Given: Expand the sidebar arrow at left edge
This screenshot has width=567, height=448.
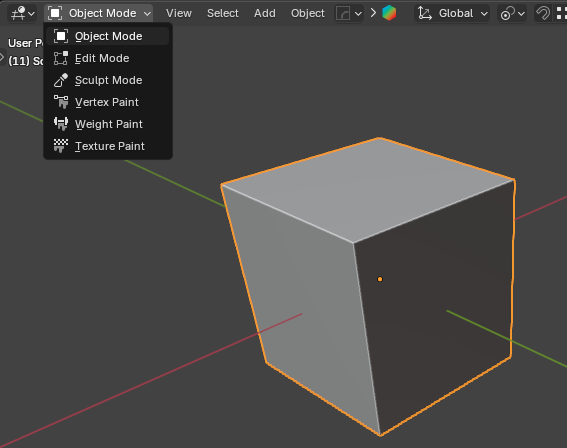Looking at the screenshot, I should tap(2, 57).
